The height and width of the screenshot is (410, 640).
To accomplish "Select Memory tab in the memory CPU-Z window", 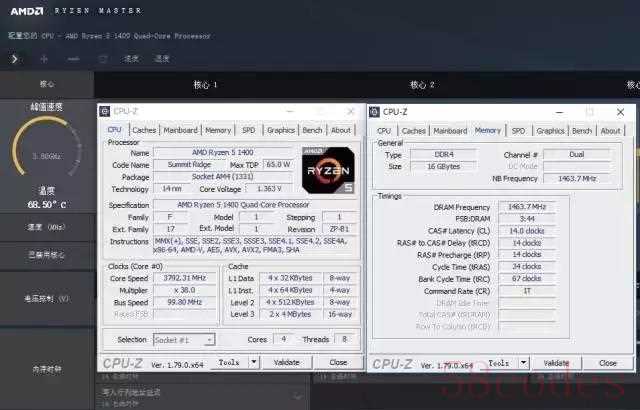I will (x=488, y=131).
